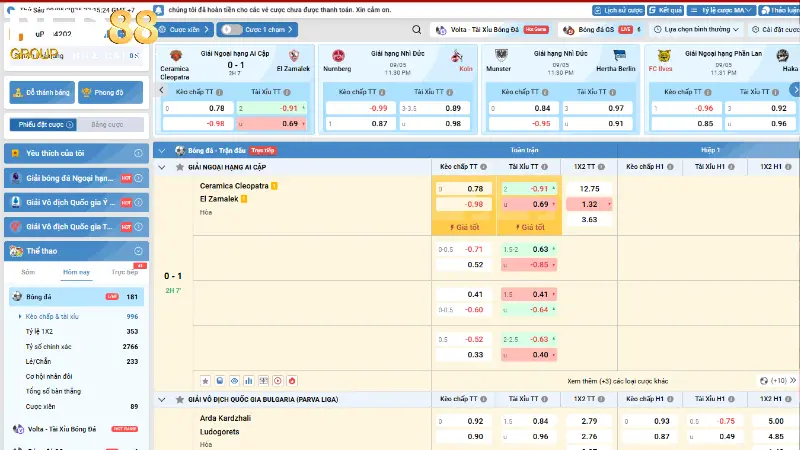800x450 pixels.
Task: Open Bóng đá GS live shortcut
Action: click(602, 30)
